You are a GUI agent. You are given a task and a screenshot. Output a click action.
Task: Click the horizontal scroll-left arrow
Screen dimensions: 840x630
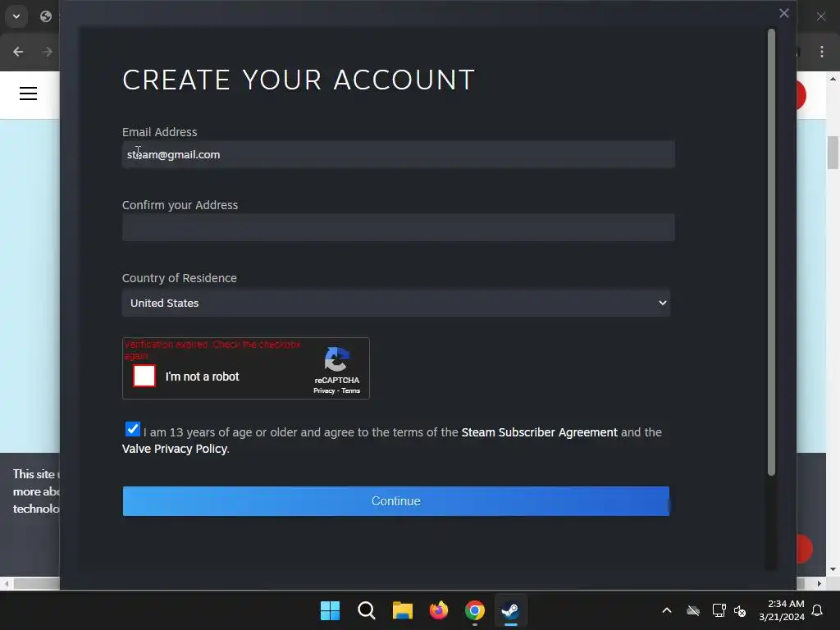click(6, 583)
